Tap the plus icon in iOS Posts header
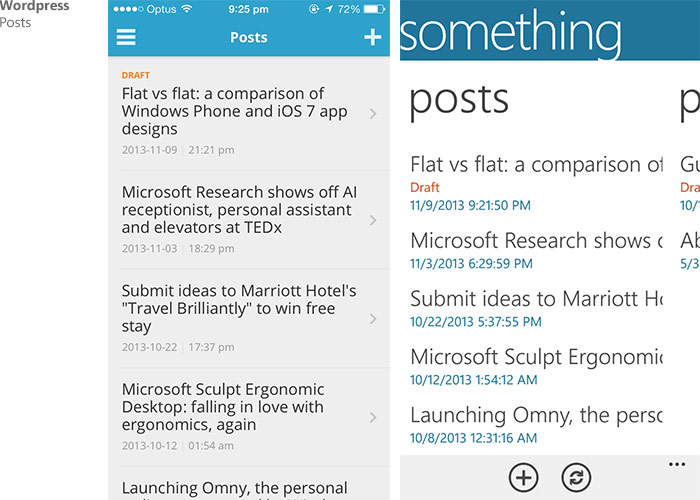Screen dimensions: 700x500 tap(372, 37)
